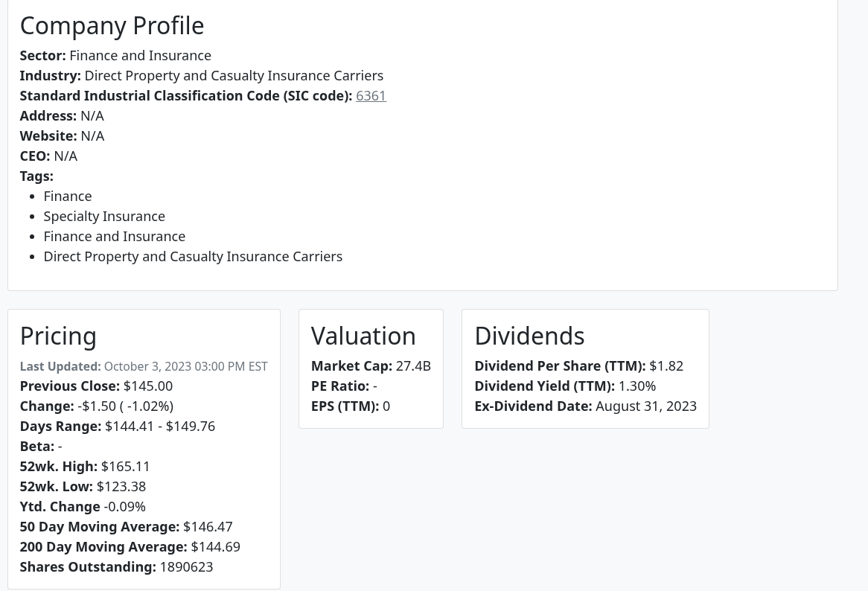This screenshot has width=868, height=591.
Task: Click the Ex-Dividend Date August 31, 2023
Action: point(645,406)
